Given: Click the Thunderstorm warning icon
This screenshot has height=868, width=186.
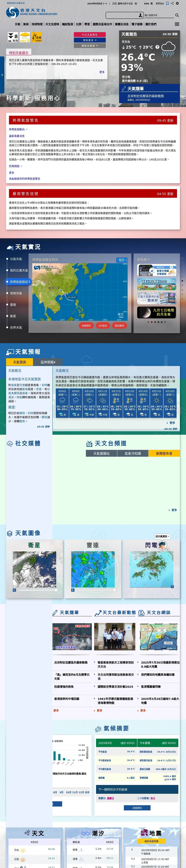Looking at the screenshot, I should pos(37,37).
